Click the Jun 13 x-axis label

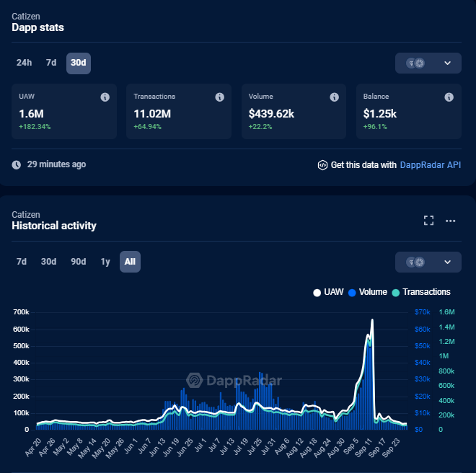click(x=157, y=448)
